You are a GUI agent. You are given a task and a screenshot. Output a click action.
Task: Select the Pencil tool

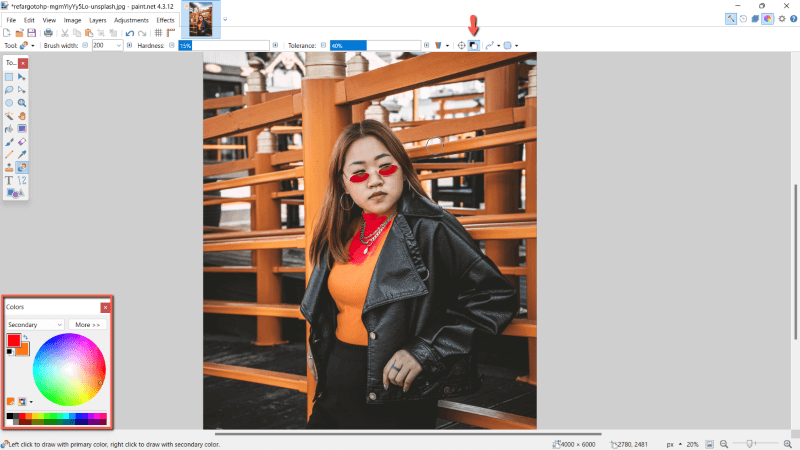9,155
